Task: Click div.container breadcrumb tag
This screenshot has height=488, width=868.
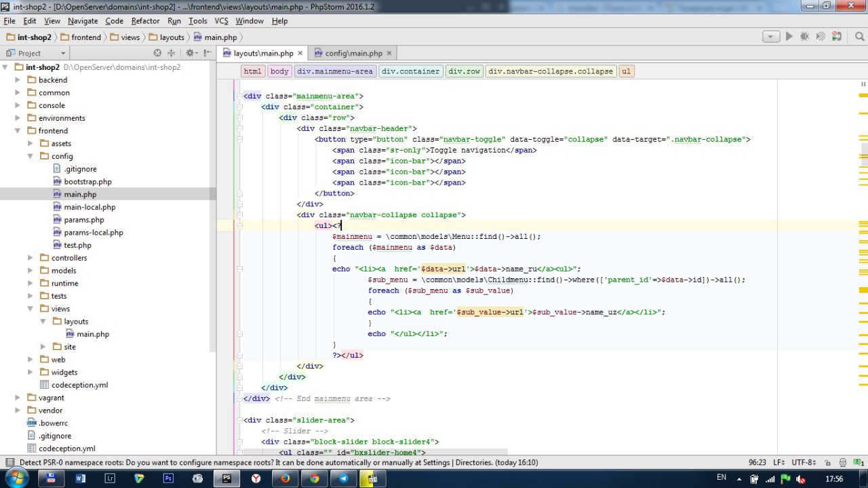Action: pyautogui.click(x=410, y=71)
